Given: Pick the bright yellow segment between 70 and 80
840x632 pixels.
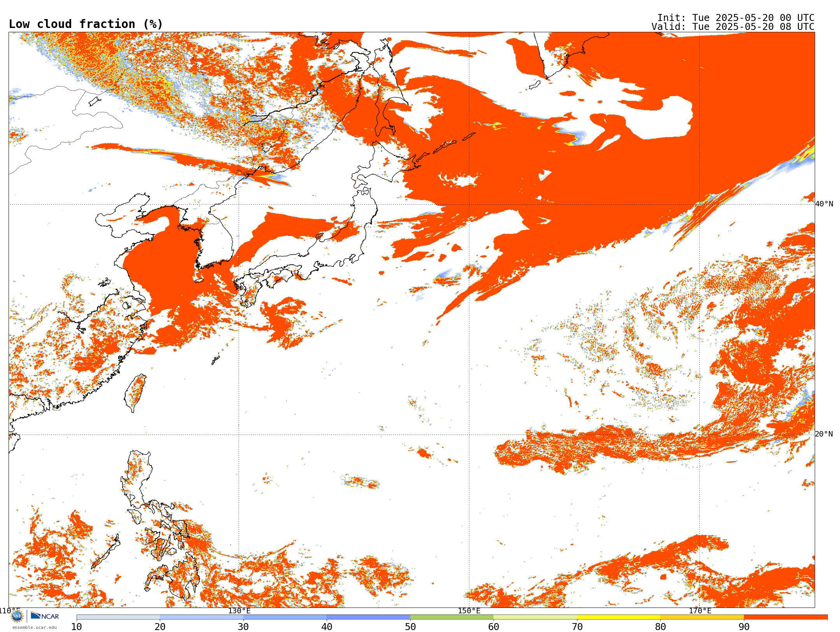Looking at the screenshot, I should (x=619, y=617).
